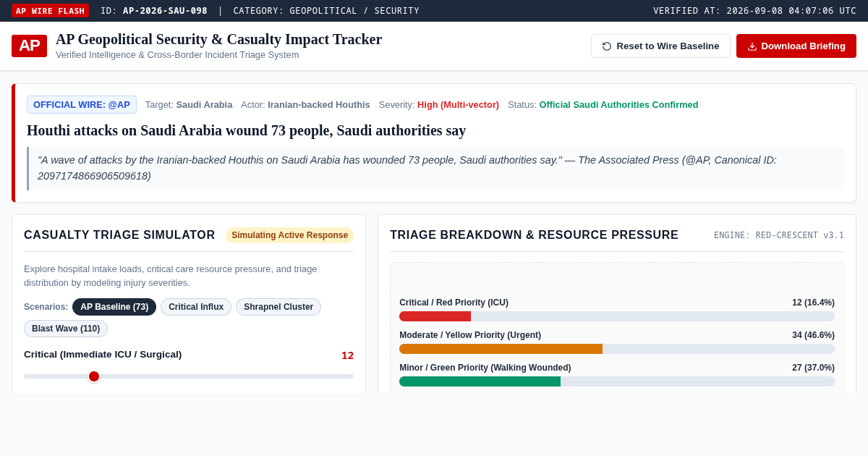Click the ENGINE: RED-CRESCENT v3.1 label
This screenshot has height=456, width=868.
tap(779, 235)
